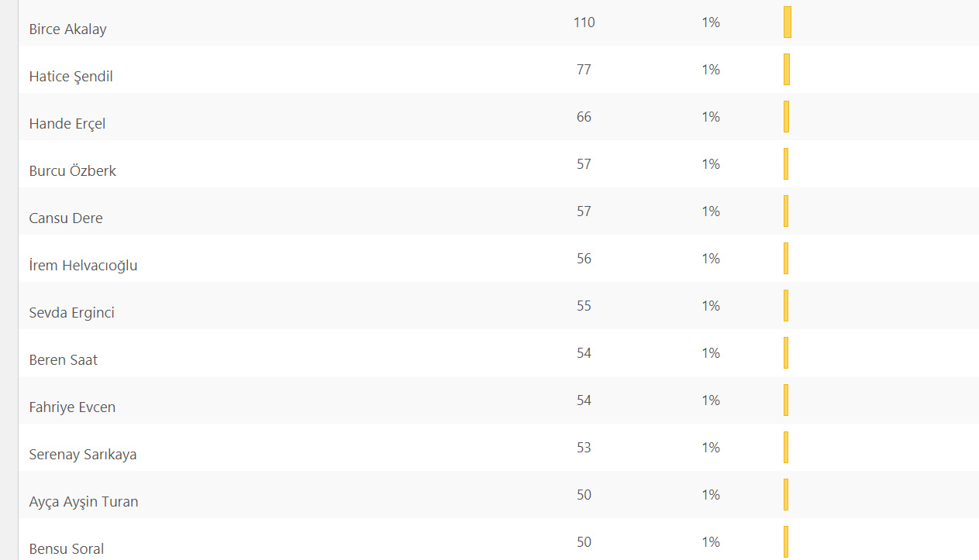Click İrem Helvacıoğlu in the list
Image resolution: width=979 pixels, height=560 pixels.
click(x=83, y=266)
